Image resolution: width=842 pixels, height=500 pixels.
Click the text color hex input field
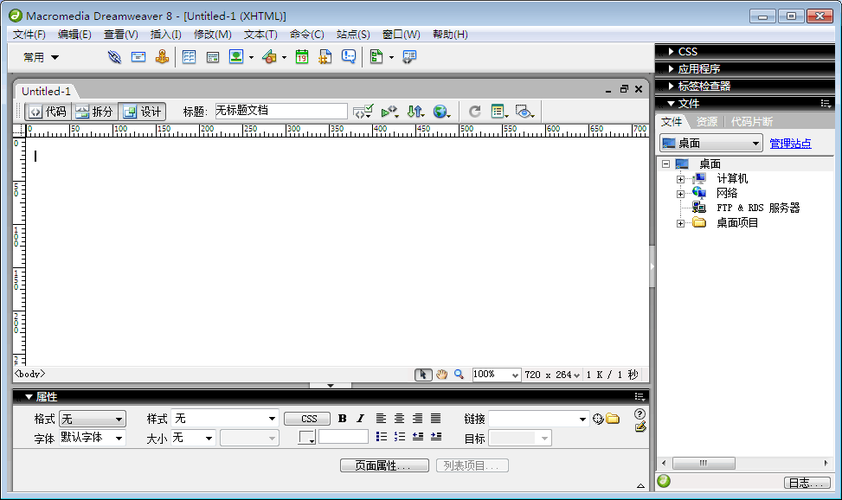click(344, 437)
